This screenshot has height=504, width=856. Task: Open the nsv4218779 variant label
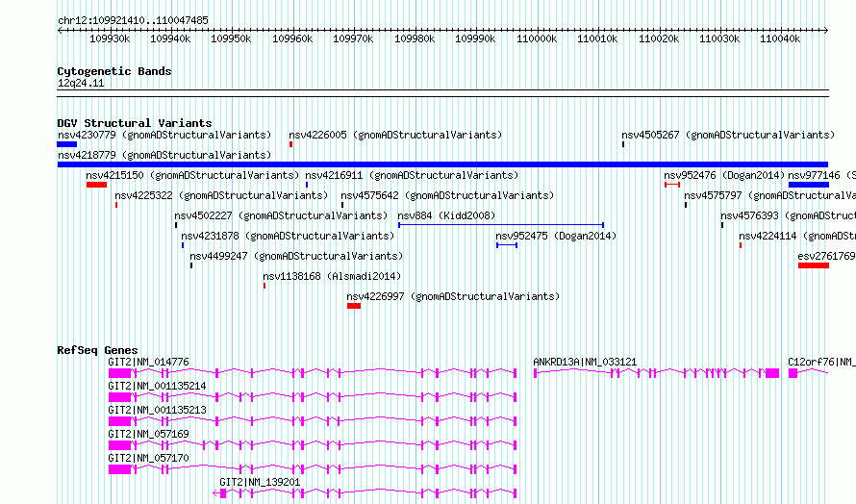tap(164, 155)
